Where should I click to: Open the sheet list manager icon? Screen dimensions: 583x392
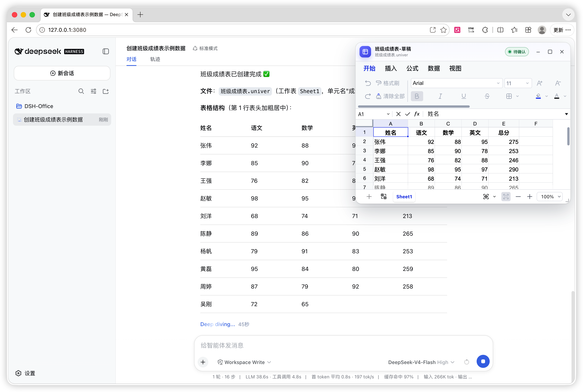(x=383, y=197)
